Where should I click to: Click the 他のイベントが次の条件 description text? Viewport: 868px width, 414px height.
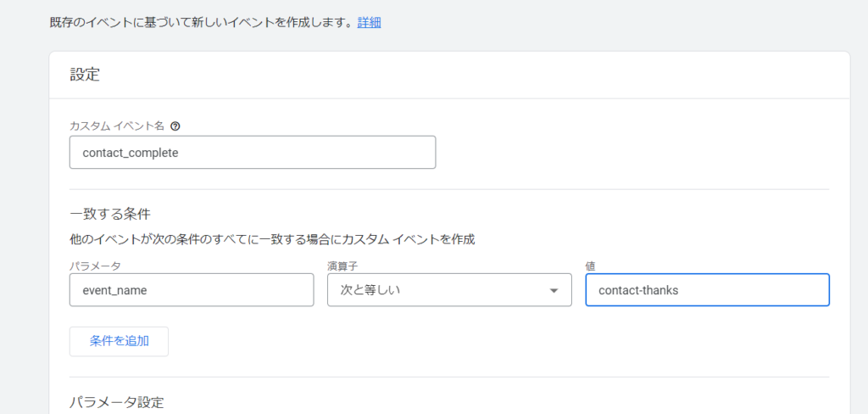[271, 239]
